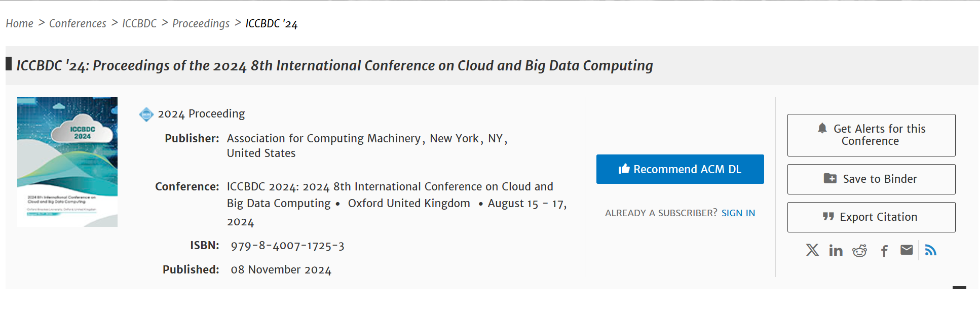The height and width of the screenshot is (316, 980).
Task: Click the blue ACM diamond proceeding icon
Action: click(x=146, y=114)
